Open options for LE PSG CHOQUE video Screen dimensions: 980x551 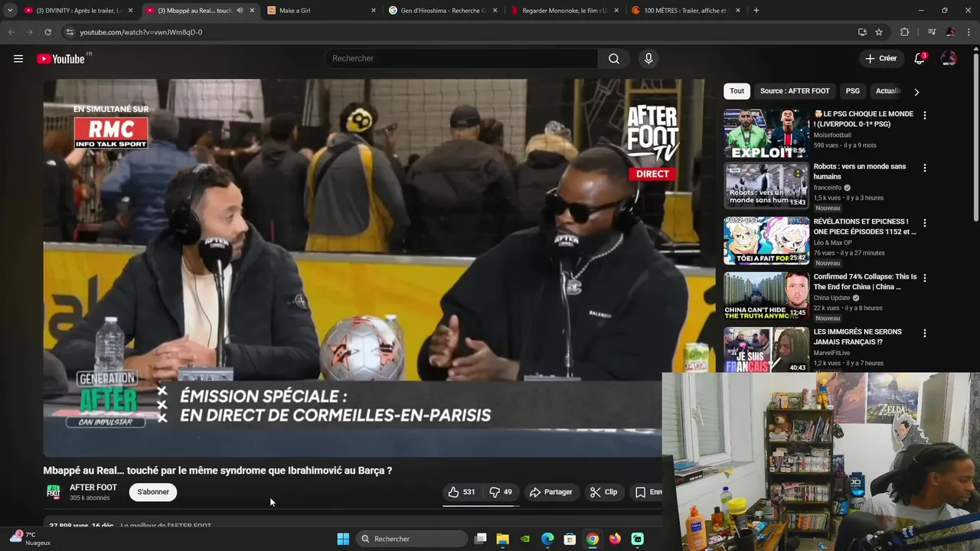point(925,116)
